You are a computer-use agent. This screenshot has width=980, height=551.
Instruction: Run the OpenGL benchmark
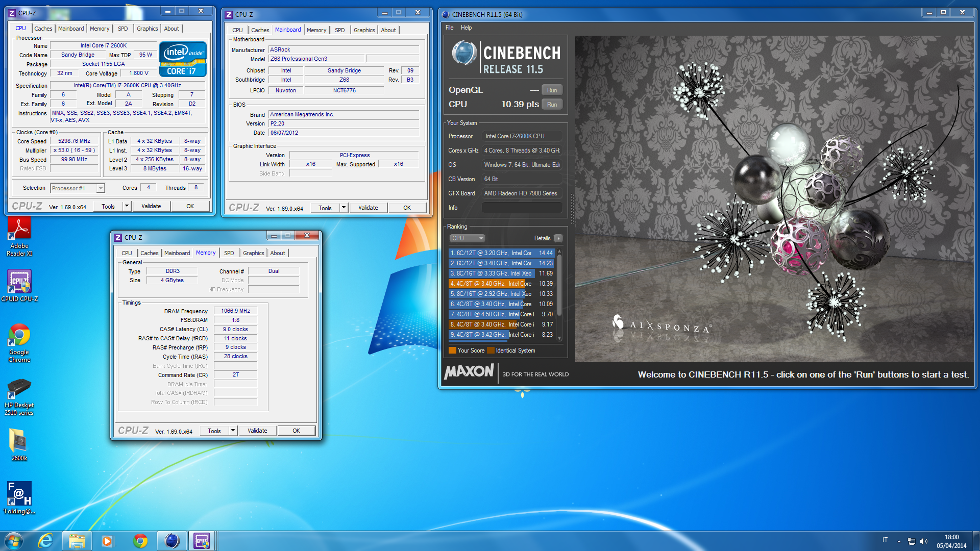[552, 90]
